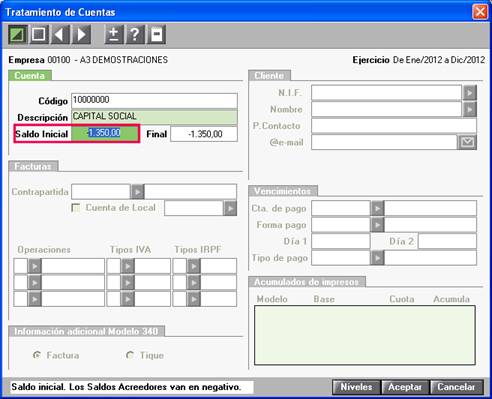The width and height of the screenshot is (492, 399).
Task: Open third Tipos IRPF row lookup arrow
Action: [x=194, y=299]
